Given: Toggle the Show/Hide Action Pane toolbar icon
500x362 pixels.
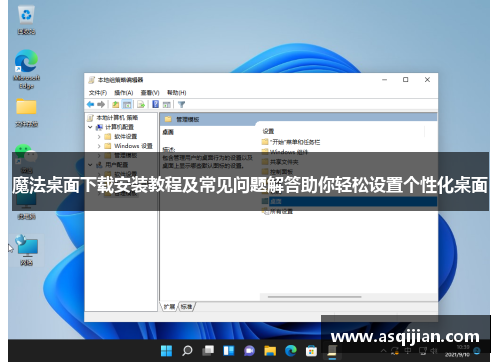Looking at the screenshot, I should pyautogui.click(x=167, y=105).
